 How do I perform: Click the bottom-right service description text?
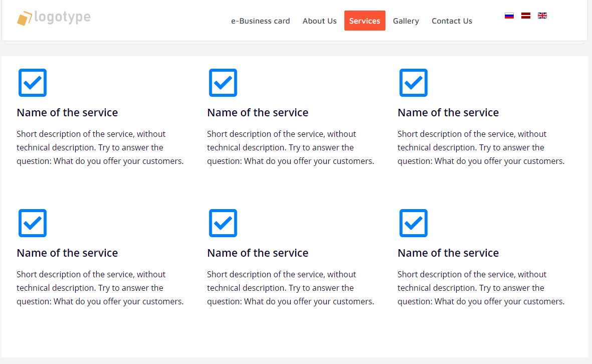click(481, 288)
